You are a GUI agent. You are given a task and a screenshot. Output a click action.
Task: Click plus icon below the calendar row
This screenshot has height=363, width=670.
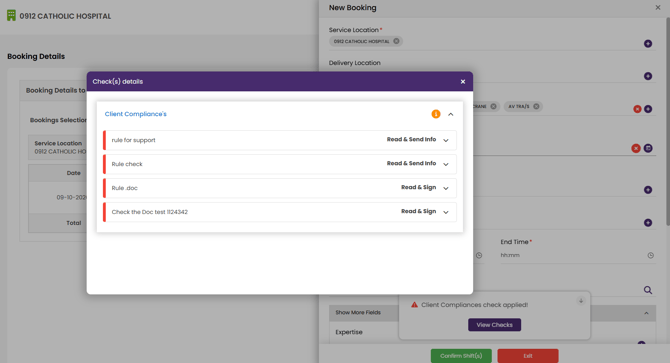click(x=648, y=190)
